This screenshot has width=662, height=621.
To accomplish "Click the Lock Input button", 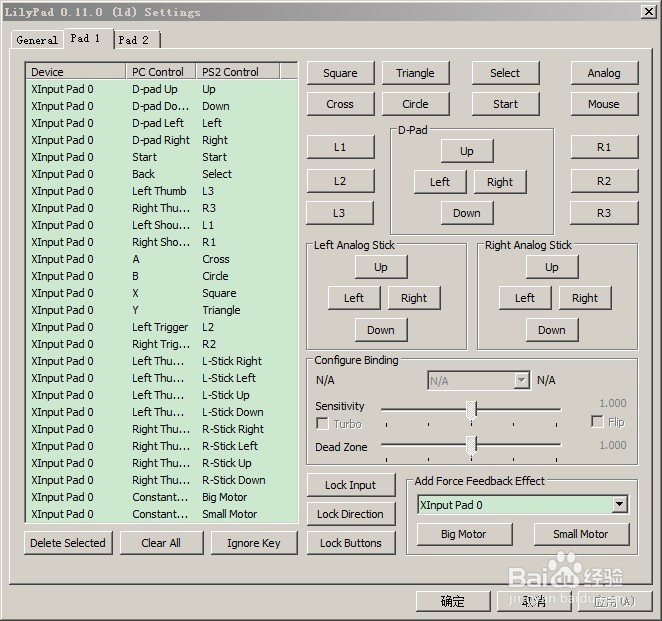I will coord(351,485).
